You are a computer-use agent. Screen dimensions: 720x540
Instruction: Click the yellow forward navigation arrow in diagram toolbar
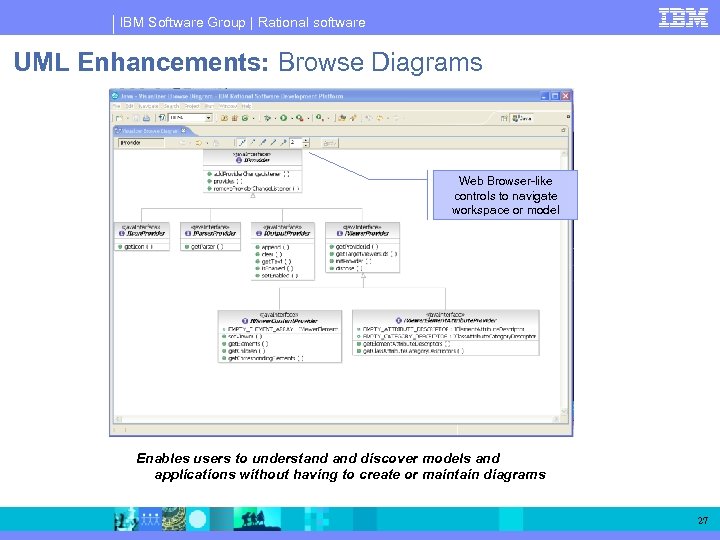198,143
